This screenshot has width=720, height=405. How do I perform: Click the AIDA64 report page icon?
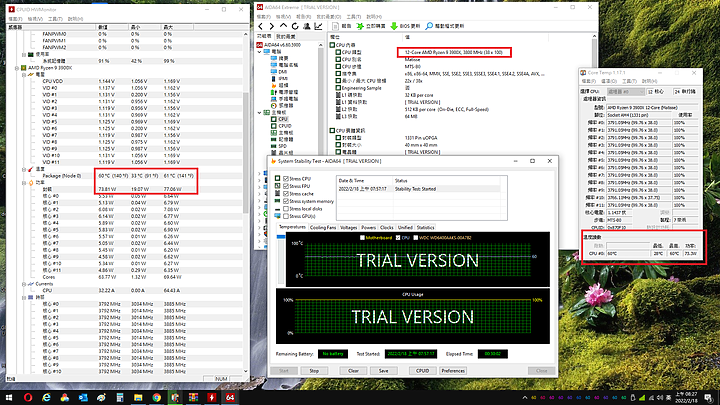336,26
